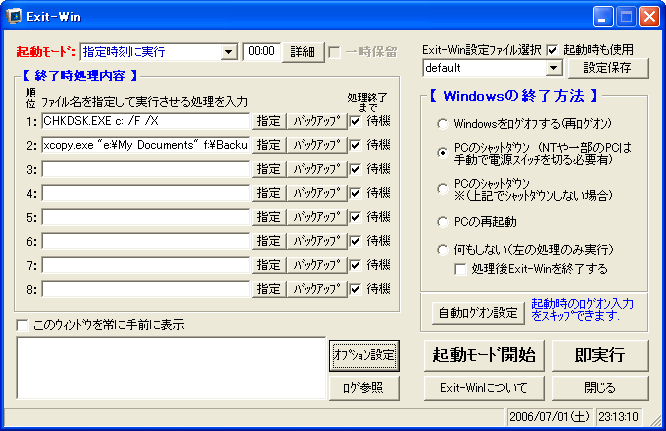
Task: Uncheck 待機 checkbox for row 7
Action: [356, 265]
